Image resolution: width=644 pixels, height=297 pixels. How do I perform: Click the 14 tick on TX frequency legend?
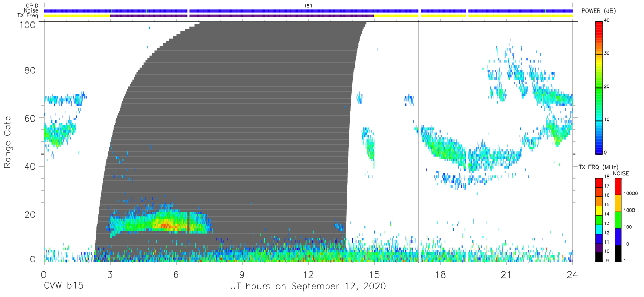click(x=606, y=214)
